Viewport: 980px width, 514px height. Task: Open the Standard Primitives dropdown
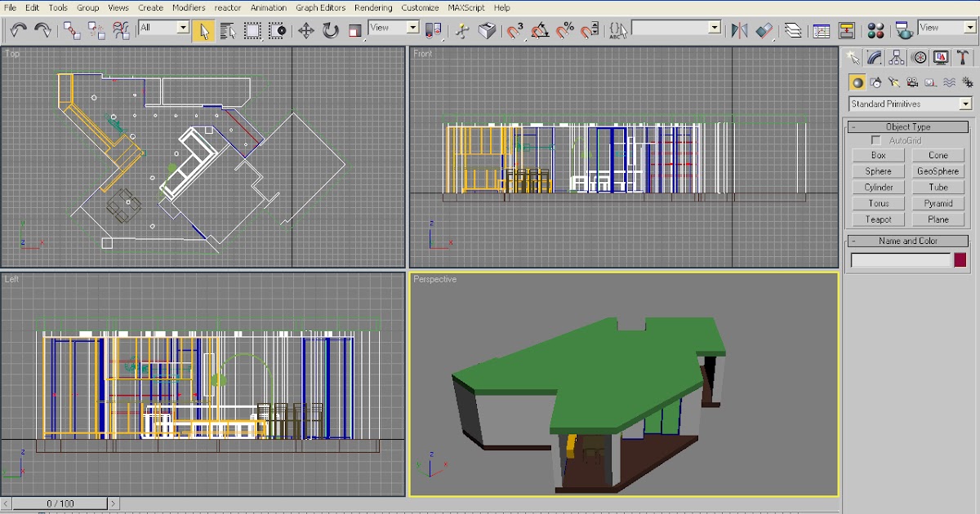[x=964, y=104]
